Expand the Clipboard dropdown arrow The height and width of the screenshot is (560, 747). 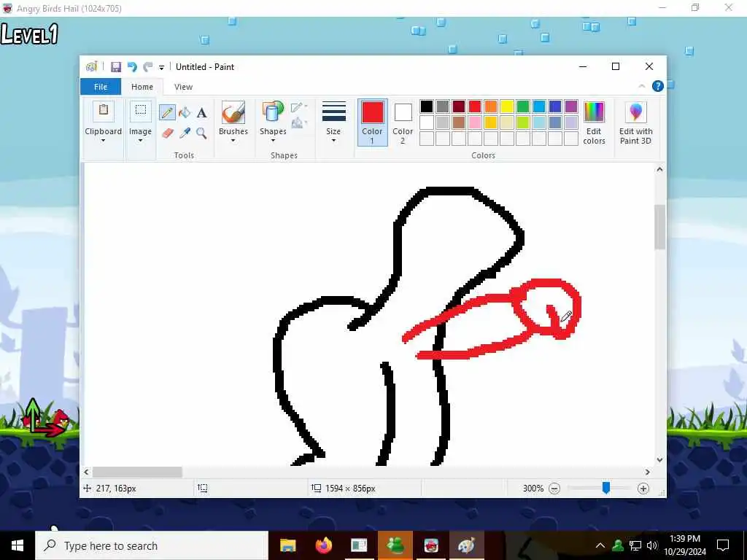point(103,141)
